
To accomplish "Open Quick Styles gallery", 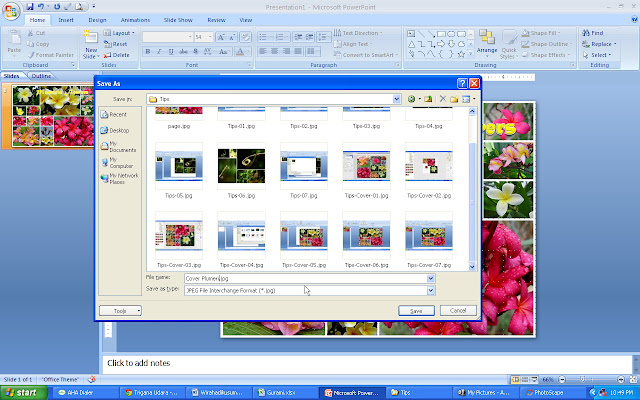I will click(509, 44).
